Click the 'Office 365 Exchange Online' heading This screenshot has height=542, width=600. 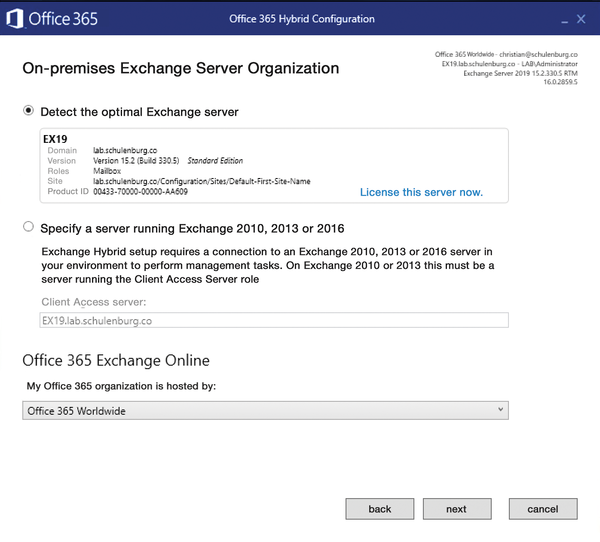(116, 361)
